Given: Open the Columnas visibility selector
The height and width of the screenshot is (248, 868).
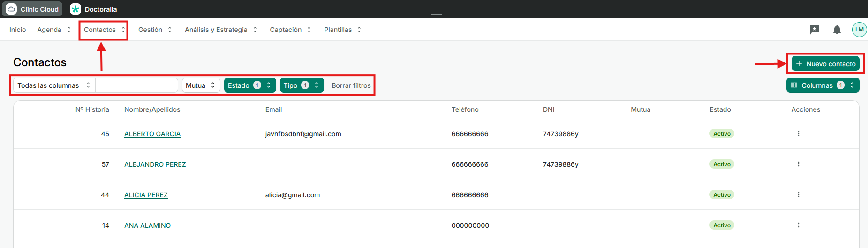Looking at the screenshot, I should pyautogui.click(x=822, y=85).
